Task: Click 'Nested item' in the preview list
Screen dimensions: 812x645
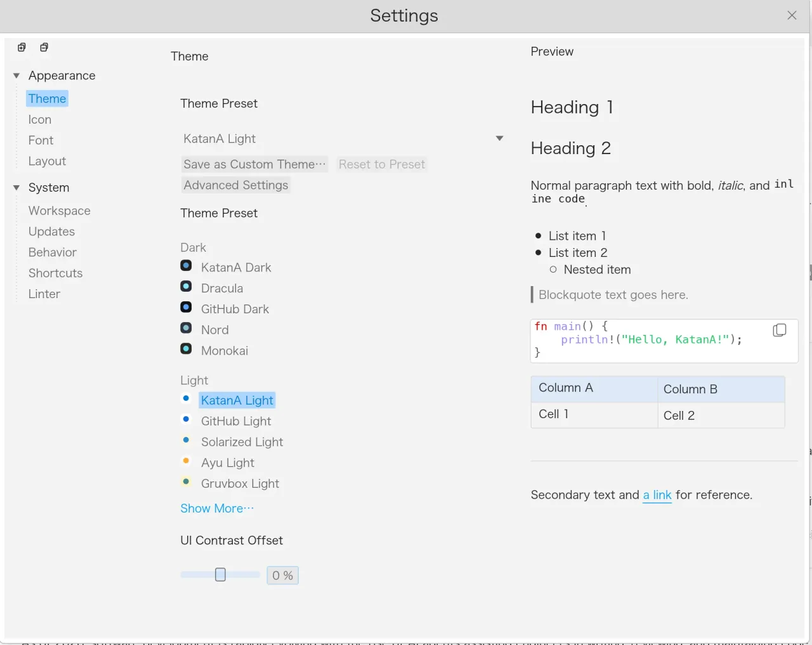Action: pos(597,270)
